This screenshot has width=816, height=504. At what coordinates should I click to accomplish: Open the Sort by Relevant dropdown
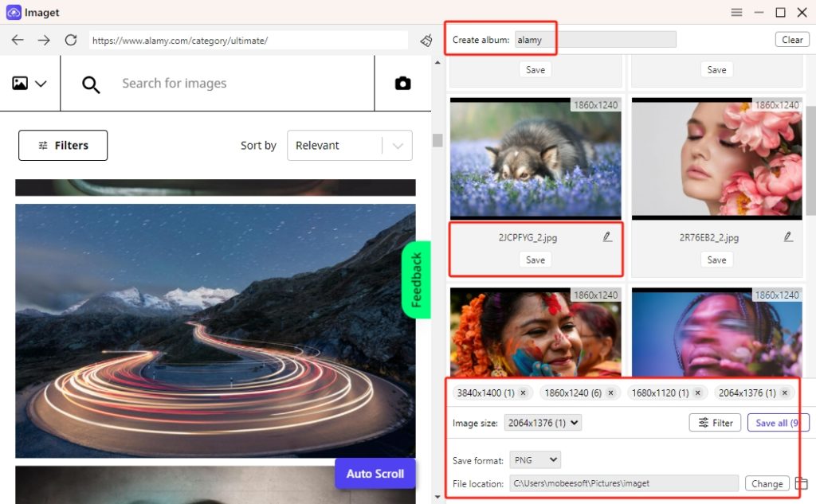397,145
